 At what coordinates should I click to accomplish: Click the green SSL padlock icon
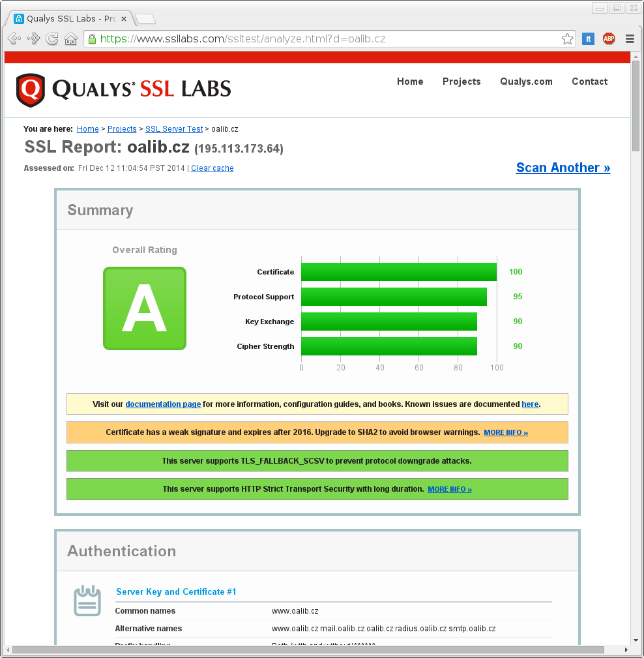pyautogui.click(x=92, y=39)
